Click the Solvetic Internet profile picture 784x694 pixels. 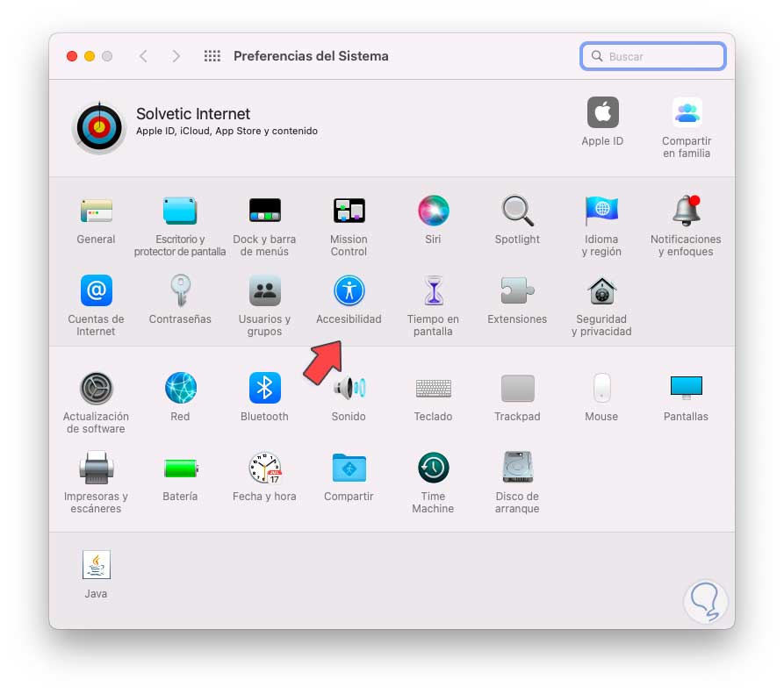[x=99, y=127]
